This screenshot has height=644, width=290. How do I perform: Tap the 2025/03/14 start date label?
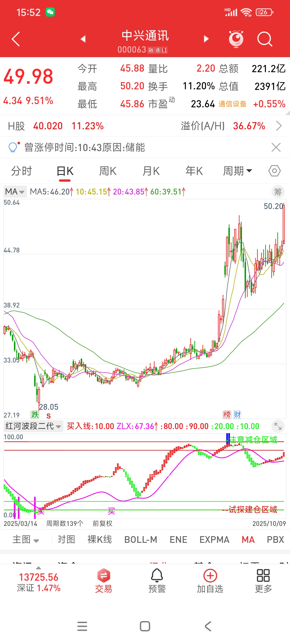[20, 524]
